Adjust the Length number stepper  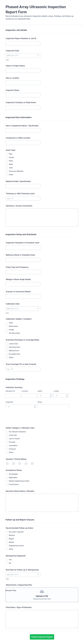pos(67,396)
